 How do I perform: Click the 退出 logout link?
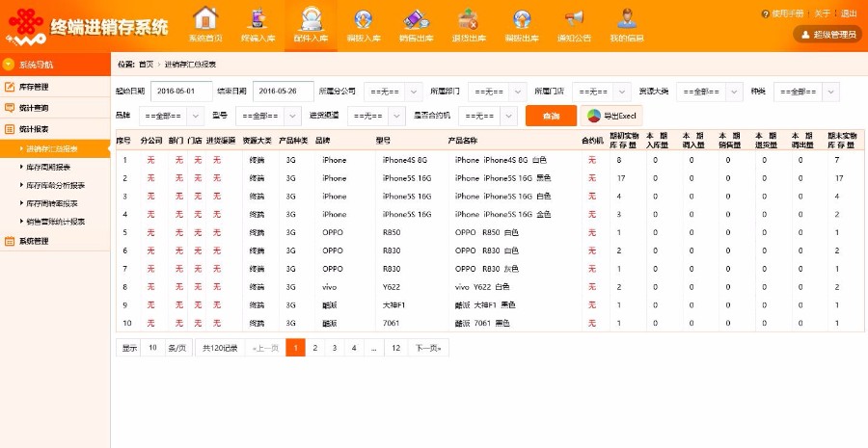849,13
